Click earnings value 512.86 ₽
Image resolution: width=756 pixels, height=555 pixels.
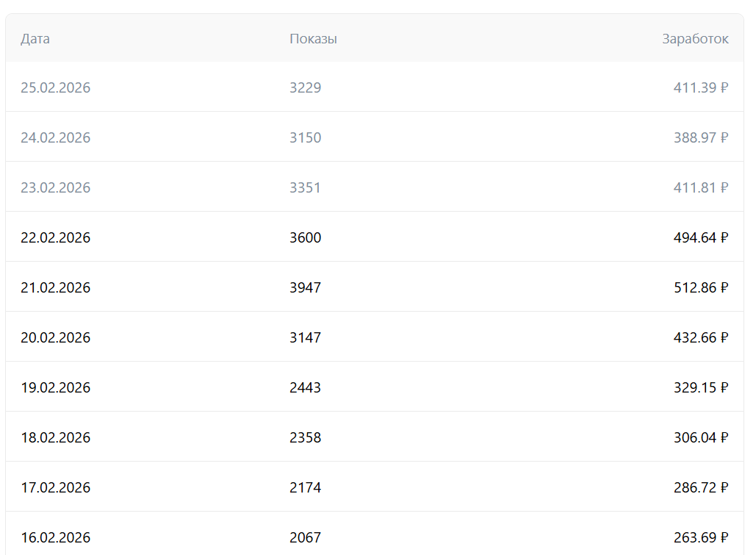click(700, 288)
